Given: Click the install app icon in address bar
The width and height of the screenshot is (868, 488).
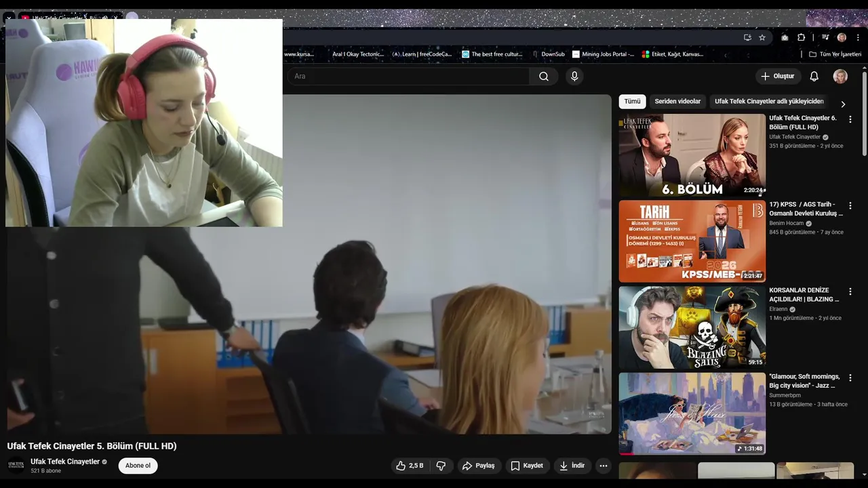Looking at the screenshot, I should click(747, 37).
